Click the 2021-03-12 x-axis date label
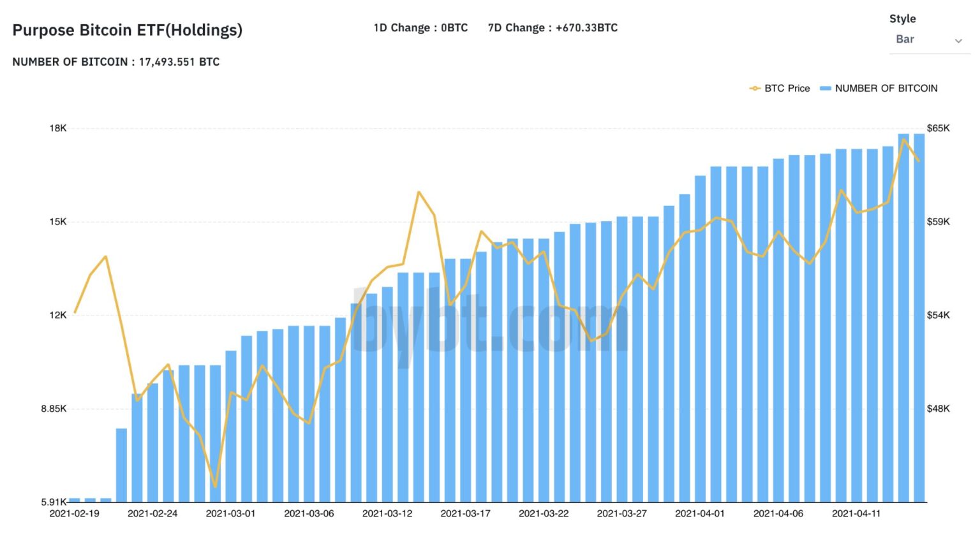The height and width of the screenshot is (540, 980). 387,513
